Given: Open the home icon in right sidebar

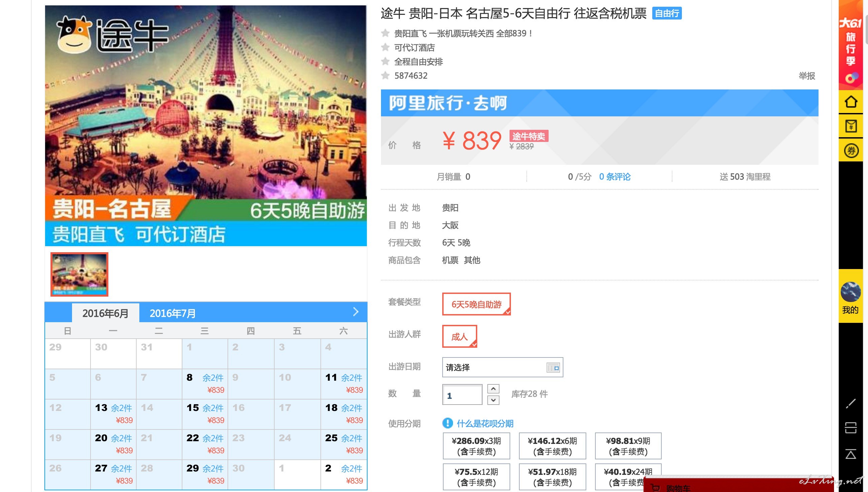Looking at the screenshot, I should (850, 102).
